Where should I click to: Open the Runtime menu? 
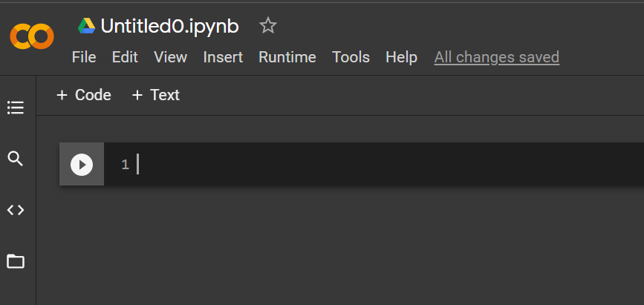[x=287, y=57]
